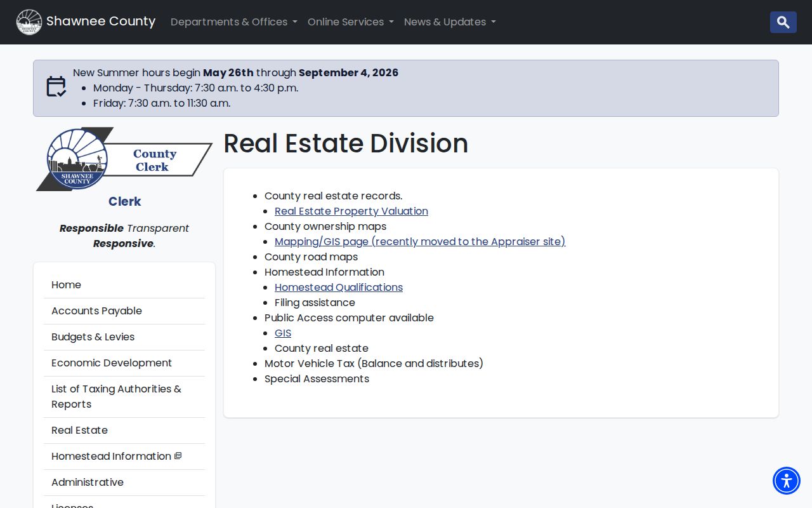Click 'Special Assessments' list item
This screenshot has width=812, height=508.
(x=317, y=378)
